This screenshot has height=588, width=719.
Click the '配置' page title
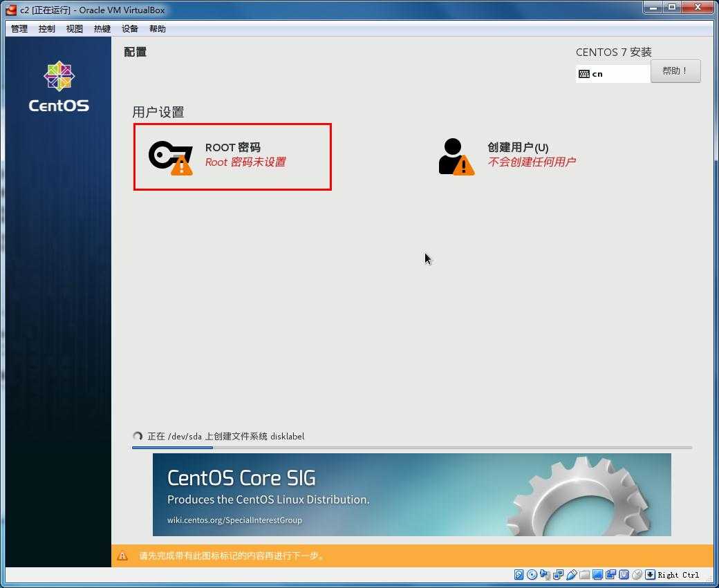pos(136,52)
